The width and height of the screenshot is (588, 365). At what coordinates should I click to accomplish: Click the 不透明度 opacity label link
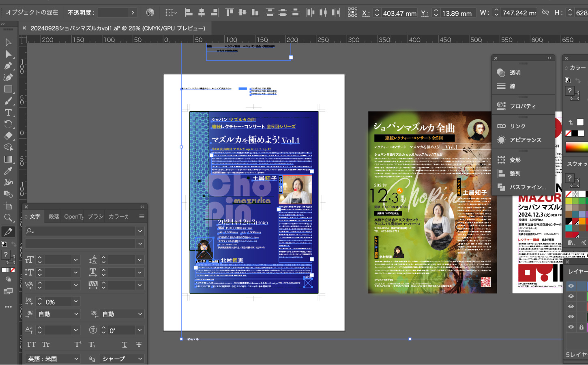[x=81, y=13]
